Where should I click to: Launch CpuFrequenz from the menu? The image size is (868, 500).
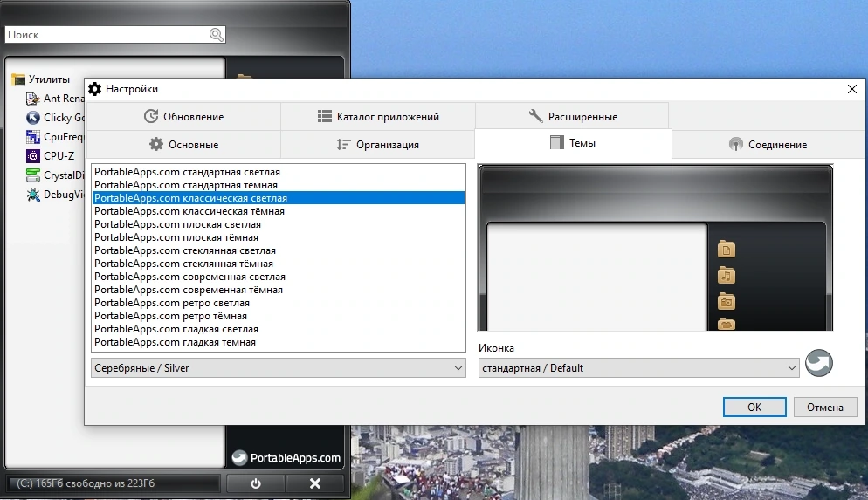pyautogui.click(x=55, y=137)
